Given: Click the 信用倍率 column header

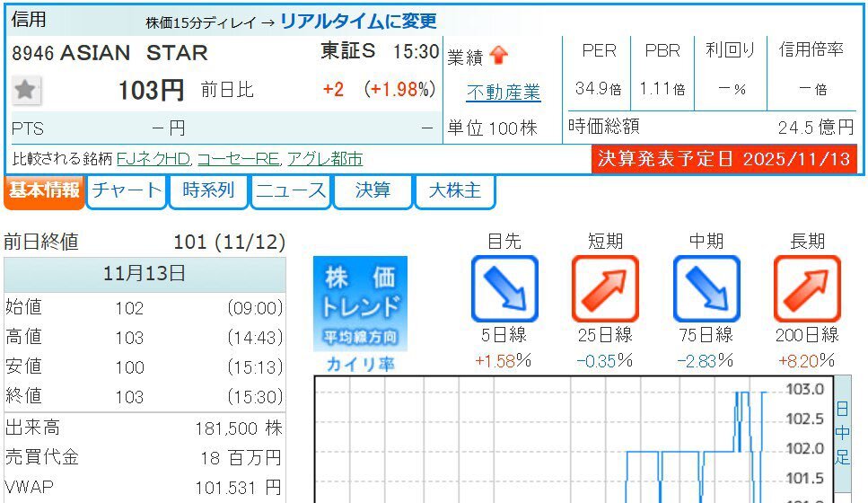Looking at the screenshot, I should click(811, 50).
